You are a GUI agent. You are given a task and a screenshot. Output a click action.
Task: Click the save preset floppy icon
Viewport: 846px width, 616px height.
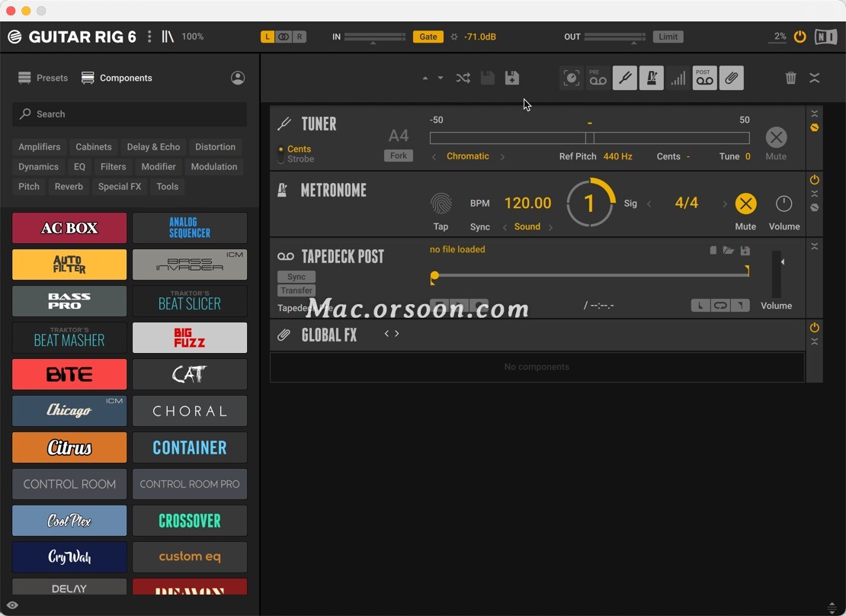(x=487, y=78)
